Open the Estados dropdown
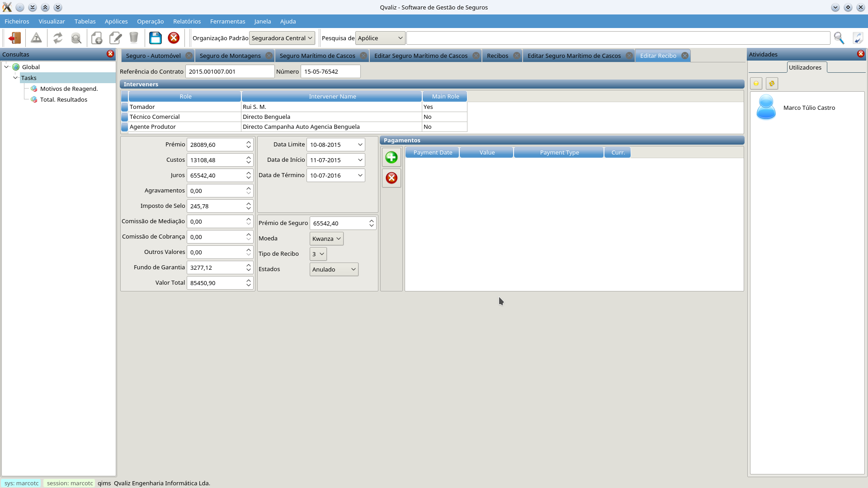The height and width of the screenshot is (488, 868). 334,269
